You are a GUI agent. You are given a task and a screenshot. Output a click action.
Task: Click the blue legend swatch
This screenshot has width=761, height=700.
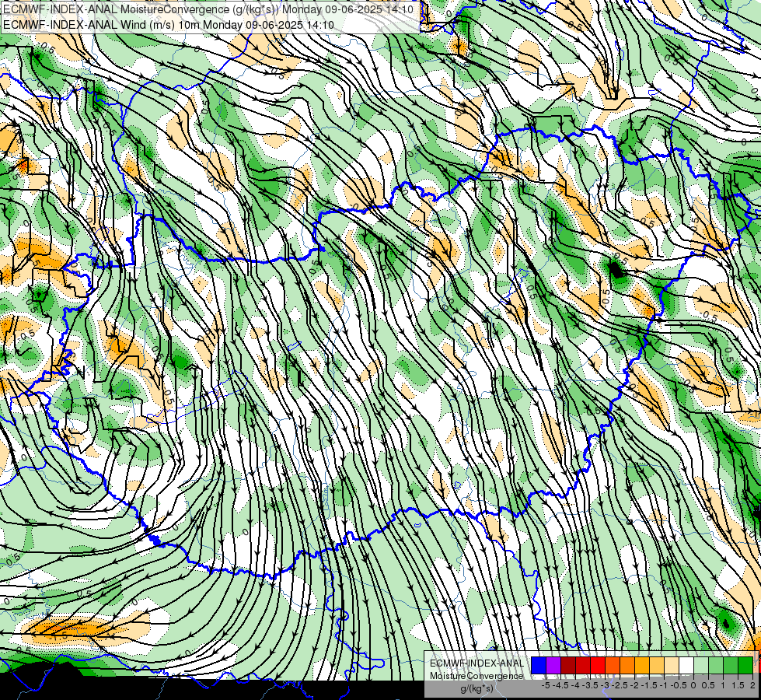click(539, 665)
